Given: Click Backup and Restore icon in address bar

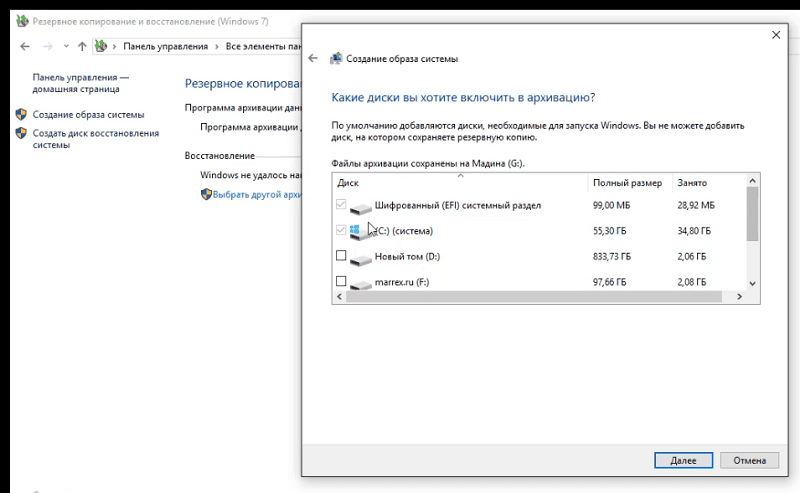Looking at the screenshot, I should [x=101, y=46].
